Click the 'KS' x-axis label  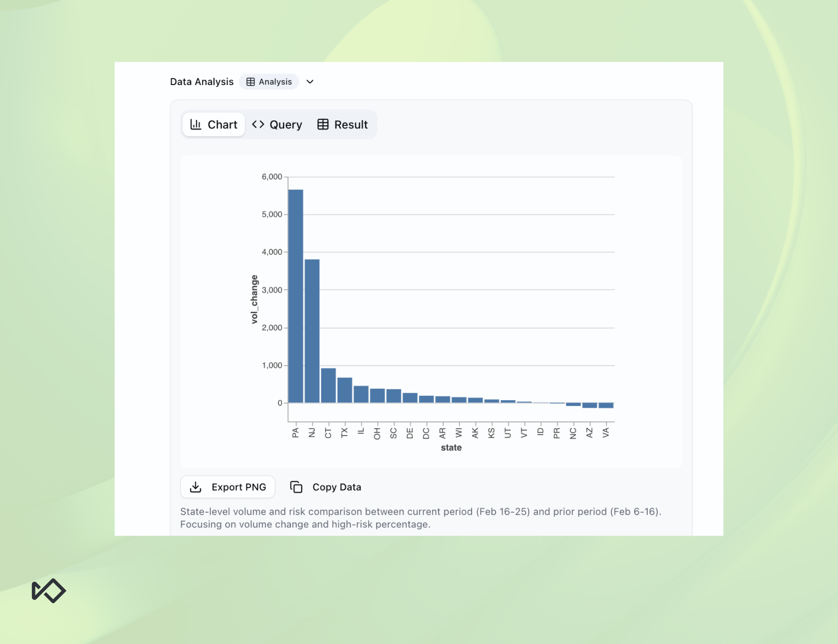click(491, 433)
